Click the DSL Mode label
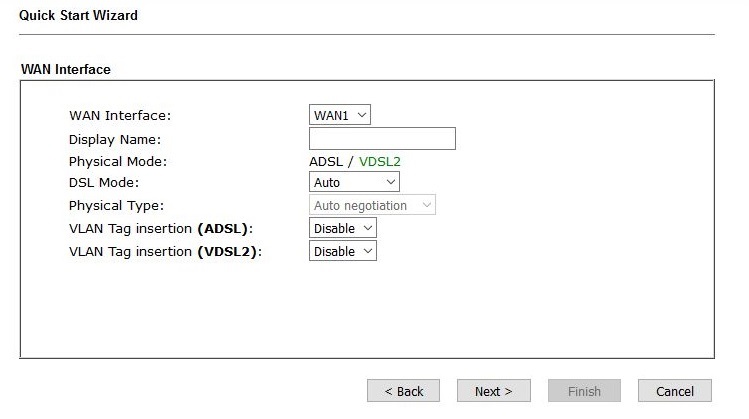 [104, 183]
